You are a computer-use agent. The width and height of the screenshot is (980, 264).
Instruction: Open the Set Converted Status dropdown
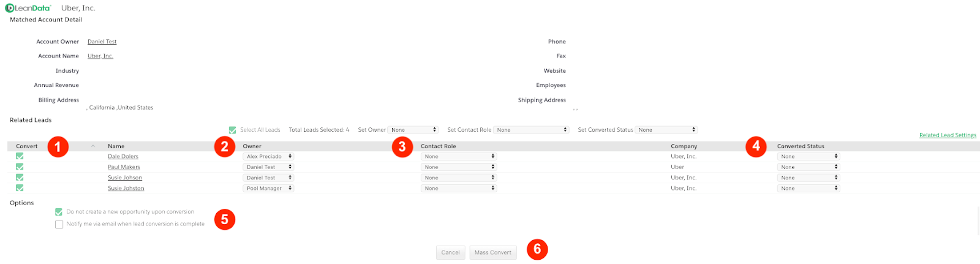click(x=666, y=130)
